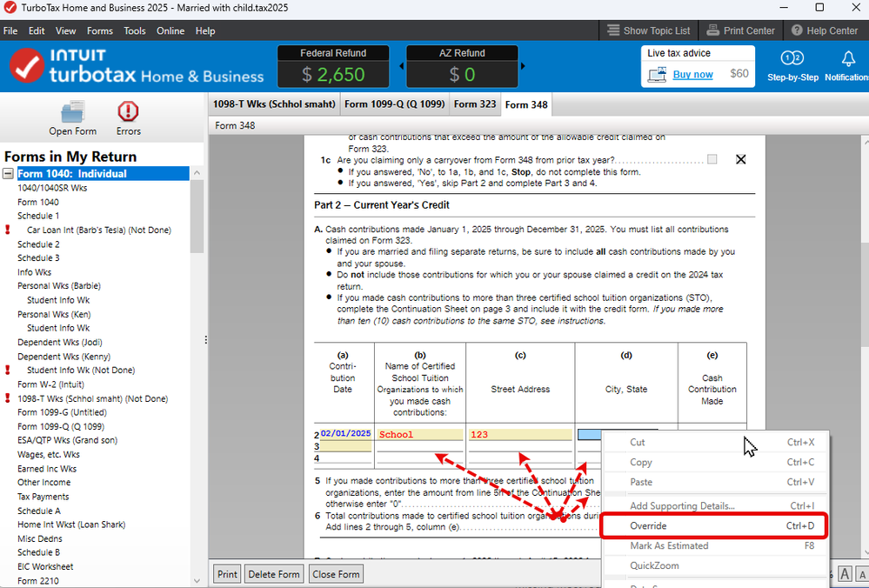Image resolution: width=869 pixels, height=588 pixels.
Task: Click the Print button
Action: tap(227, 574)
